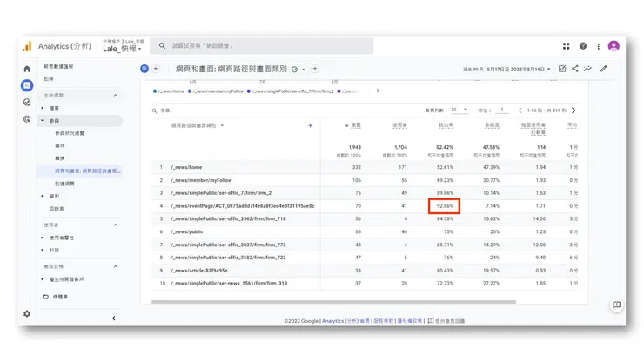Go to Home in left rail
Screen dimensions: 644x362
27,69
